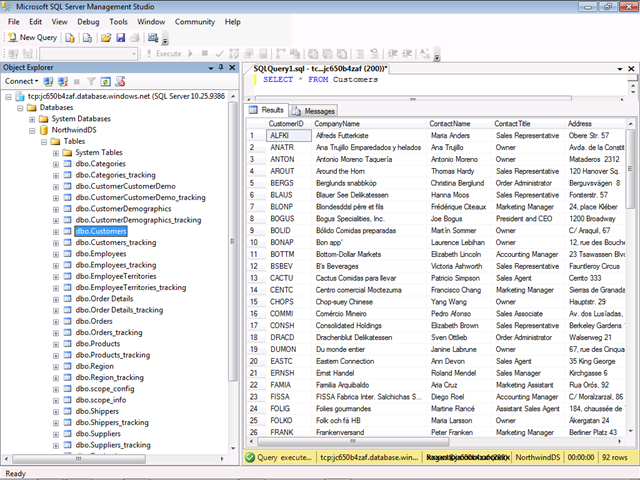Image resolution: width=640 pixels, height=480 pixels.
Task: Select the dbo.Orders table in tree
Action: (94, 321)
